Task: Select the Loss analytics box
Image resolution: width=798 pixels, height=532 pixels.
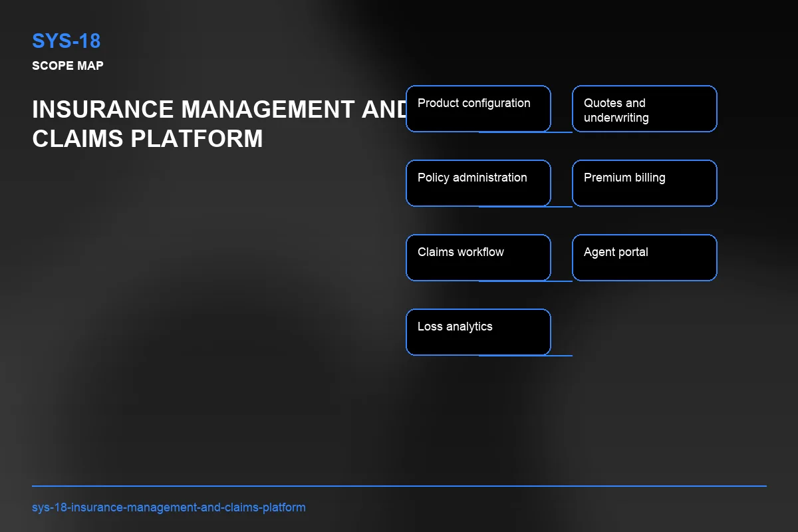Action: (x=478, y=332)
